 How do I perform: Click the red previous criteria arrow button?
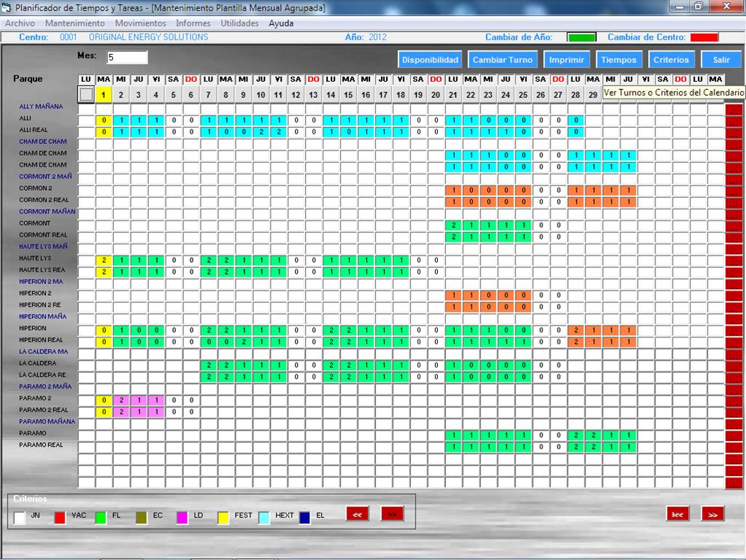pyautogui.click(x=357, y=514)
